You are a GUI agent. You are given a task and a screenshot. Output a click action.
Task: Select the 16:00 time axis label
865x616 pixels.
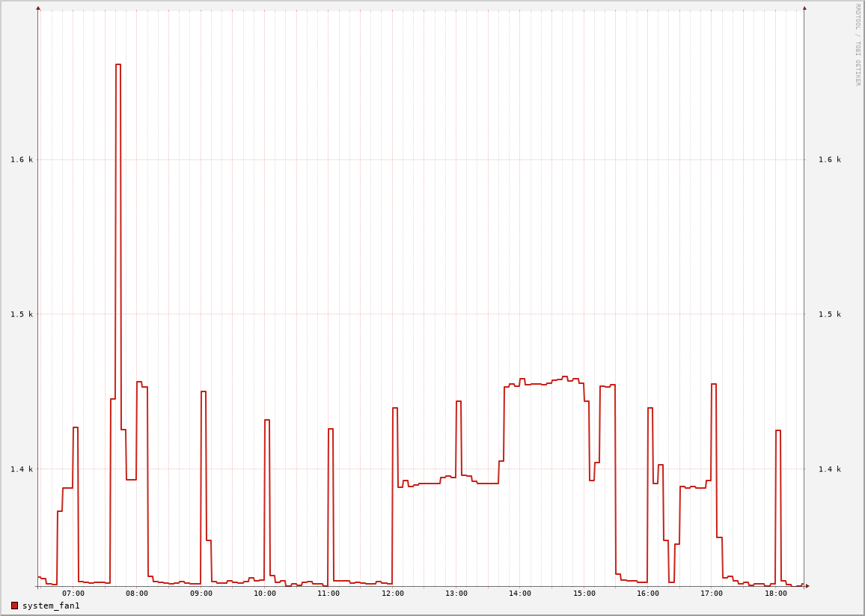point(648,594)
